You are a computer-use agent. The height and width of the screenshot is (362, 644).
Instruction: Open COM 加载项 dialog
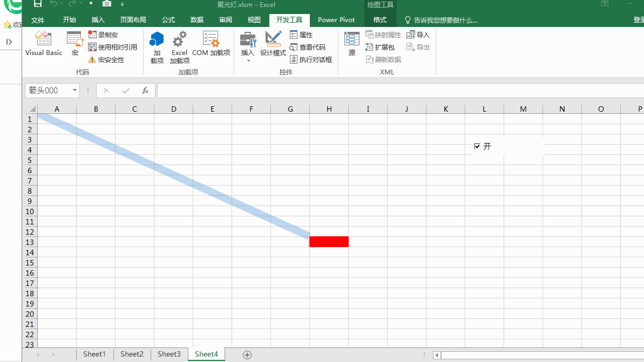click(x=211, y=44)
